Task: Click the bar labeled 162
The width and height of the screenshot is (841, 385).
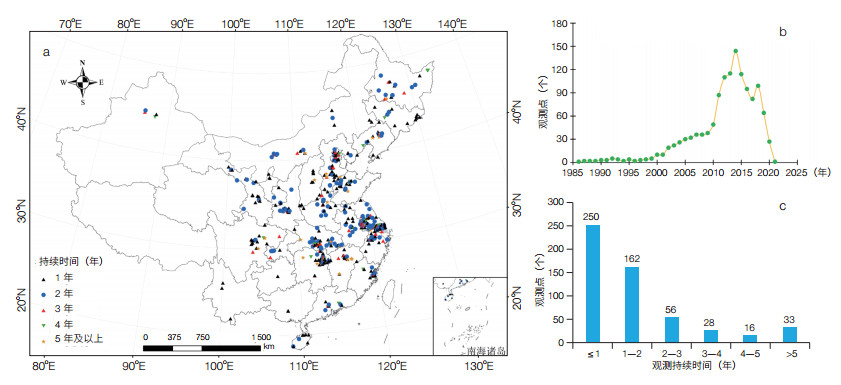Action: pos(632,305)
